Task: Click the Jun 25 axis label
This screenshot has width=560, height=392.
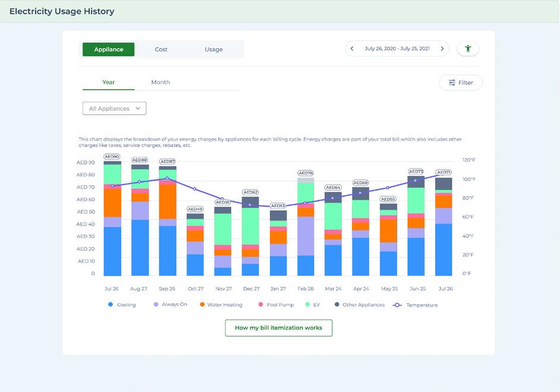Action: tap(417, 289)
